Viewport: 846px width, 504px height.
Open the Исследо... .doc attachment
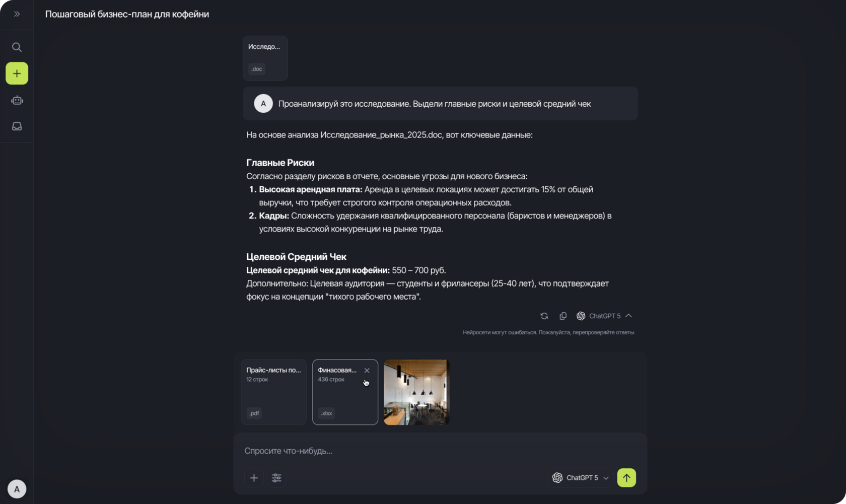click(x=265, y=58)
